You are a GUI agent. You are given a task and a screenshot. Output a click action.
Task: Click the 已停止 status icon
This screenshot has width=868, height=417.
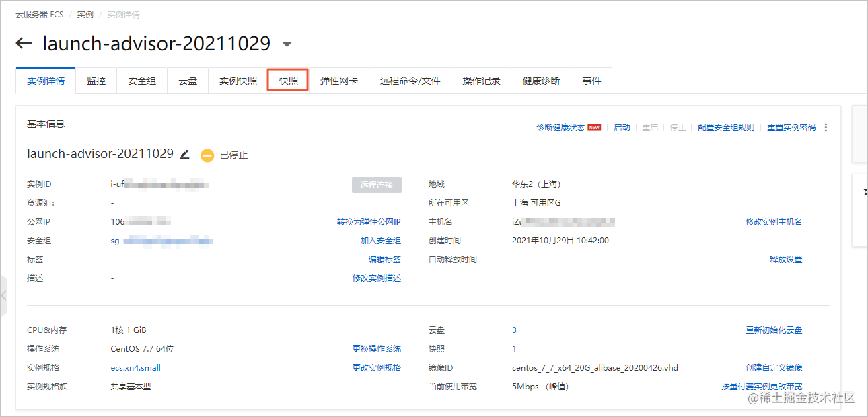(207, 155)
